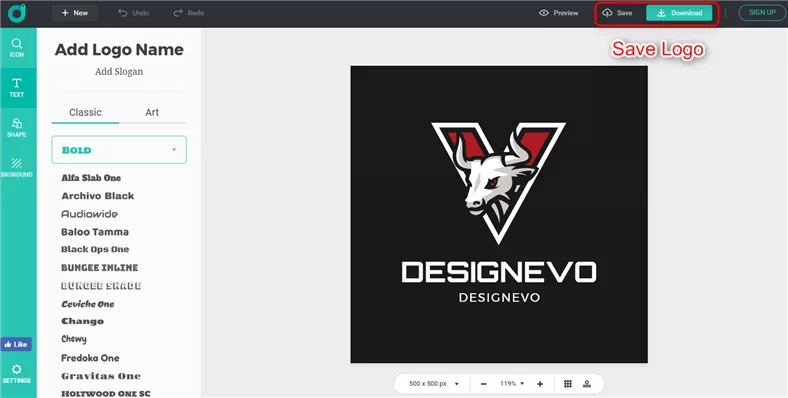Add a logo name text

click(x=119, y=50)
